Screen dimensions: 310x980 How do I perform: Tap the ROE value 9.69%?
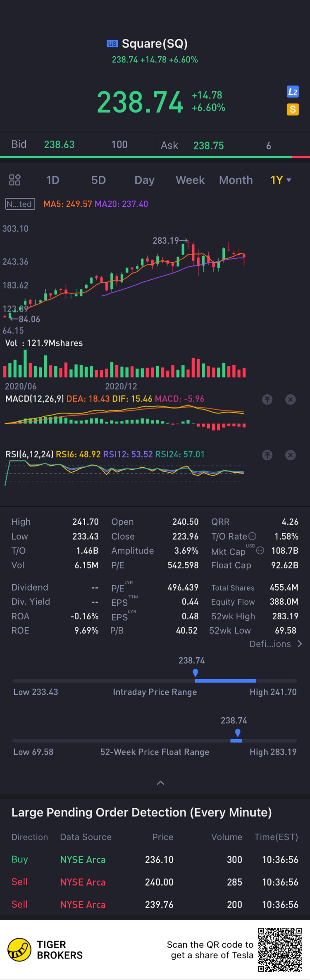click(86, 631)
